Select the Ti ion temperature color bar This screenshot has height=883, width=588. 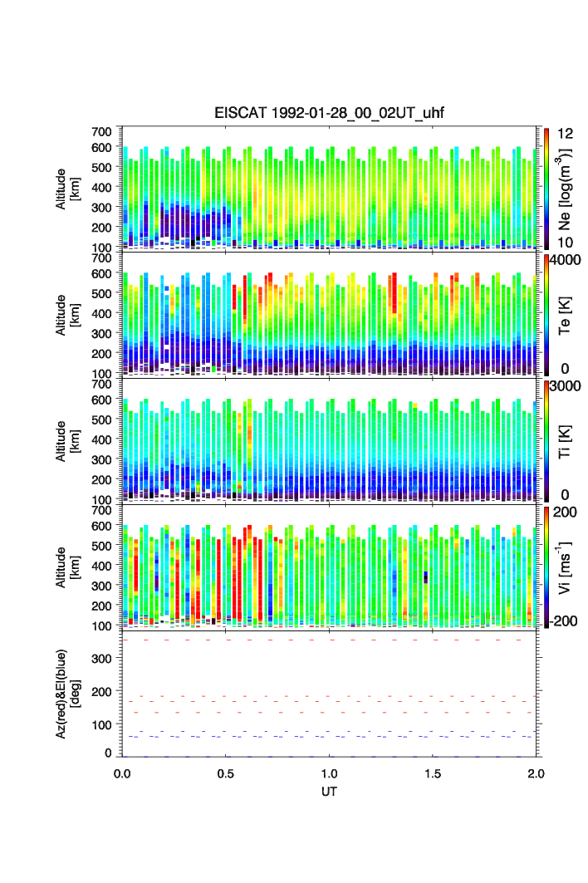click(x=546, y=440)
